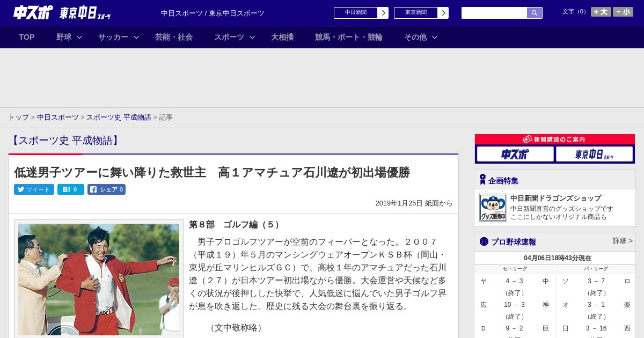Click the 日 3-16 西 score
This screenshot has height=338, width=644.
coord(596,328)
